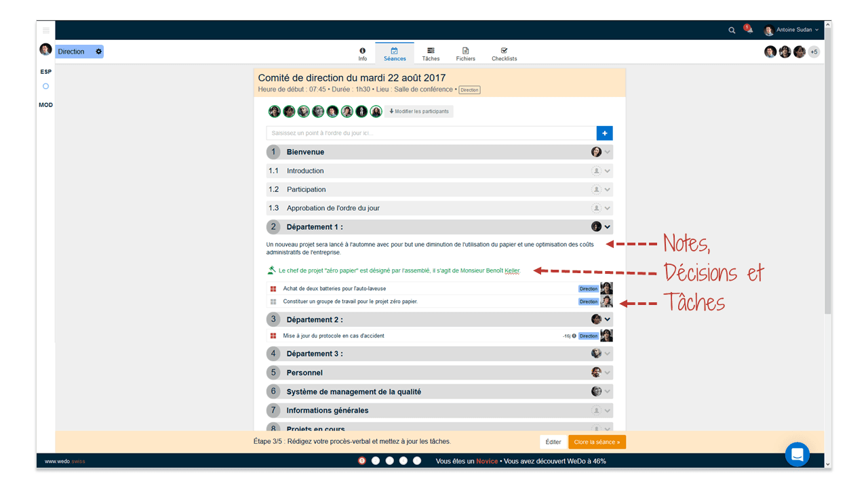This screenshot has width=868, height=488.
Task: Open the notifications bell
Action: pyautogui.click(x=749, y=30)
